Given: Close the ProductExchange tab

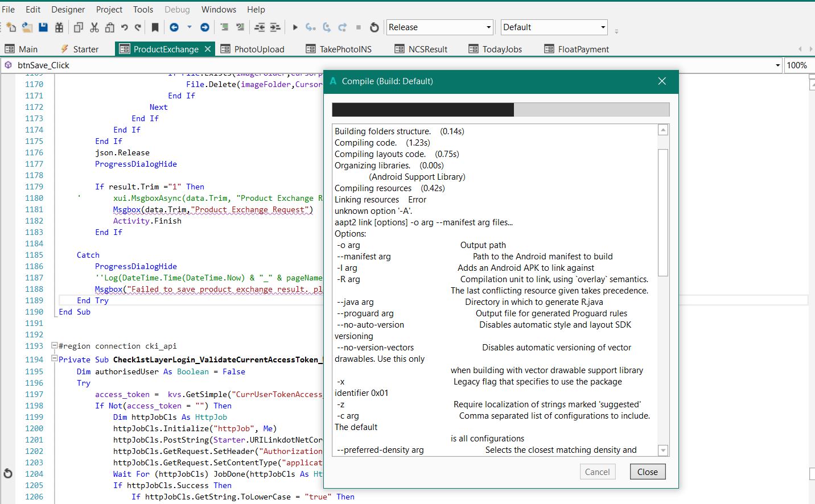Looking at the screenshot, I should (x=208, y=49).
